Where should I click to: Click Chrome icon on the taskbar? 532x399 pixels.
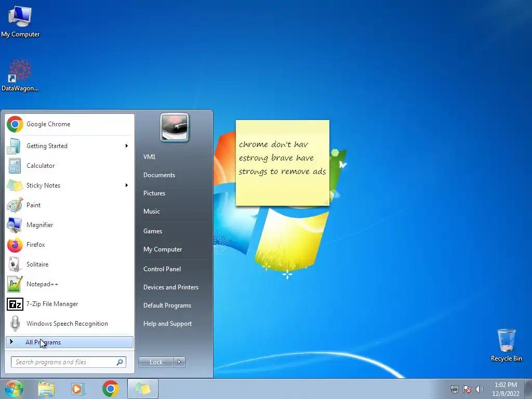click(x=111, y=389)
